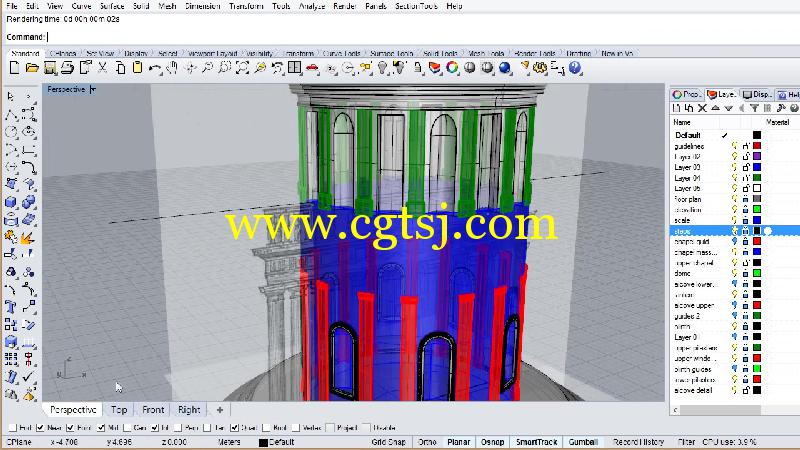Copy with the Copy toolbar icon

pos(120,68)
